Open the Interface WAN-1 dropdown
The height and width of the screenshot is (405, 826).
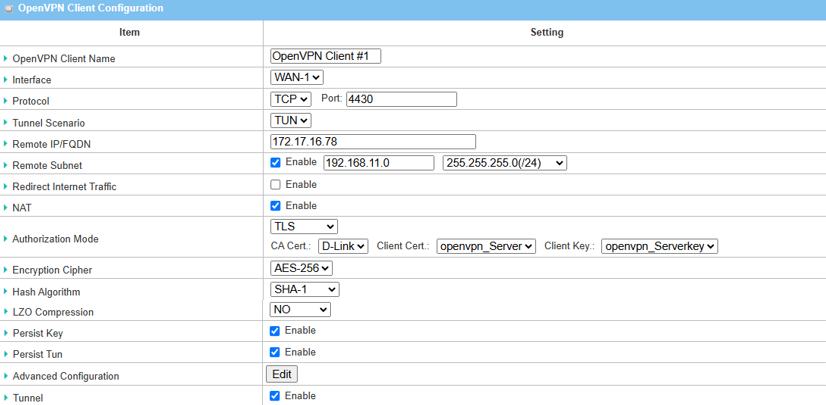click(x=296, y=78)
